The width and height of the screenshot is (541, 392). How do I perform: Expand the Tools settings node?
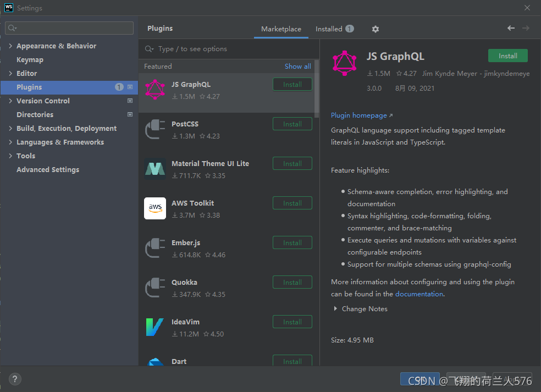coord(10,156)
